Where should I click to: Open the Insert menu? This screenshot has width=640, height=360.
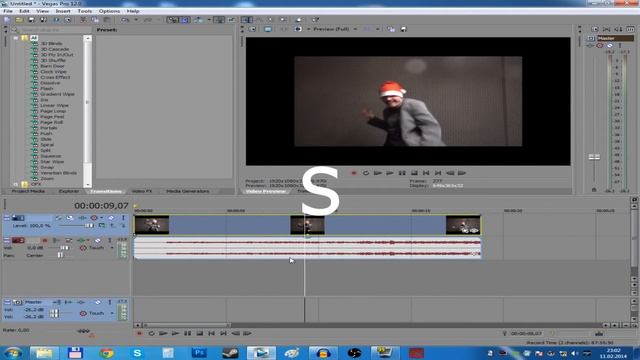63,11
